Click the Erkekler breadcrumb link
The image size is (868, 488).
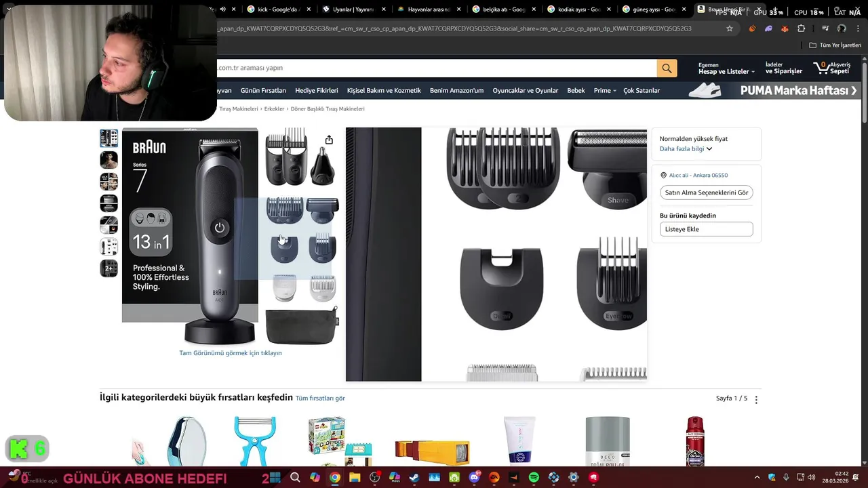pos(274,109)
